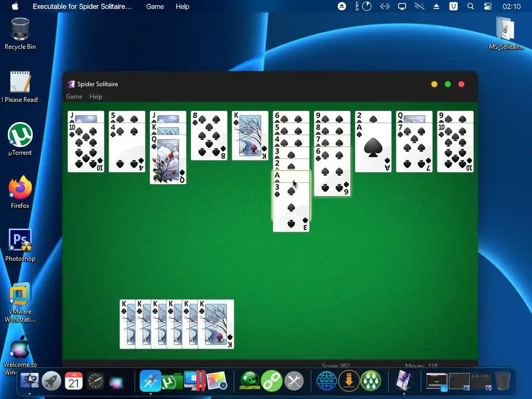Click the Windows display with red bars icon

coord(194,381)
